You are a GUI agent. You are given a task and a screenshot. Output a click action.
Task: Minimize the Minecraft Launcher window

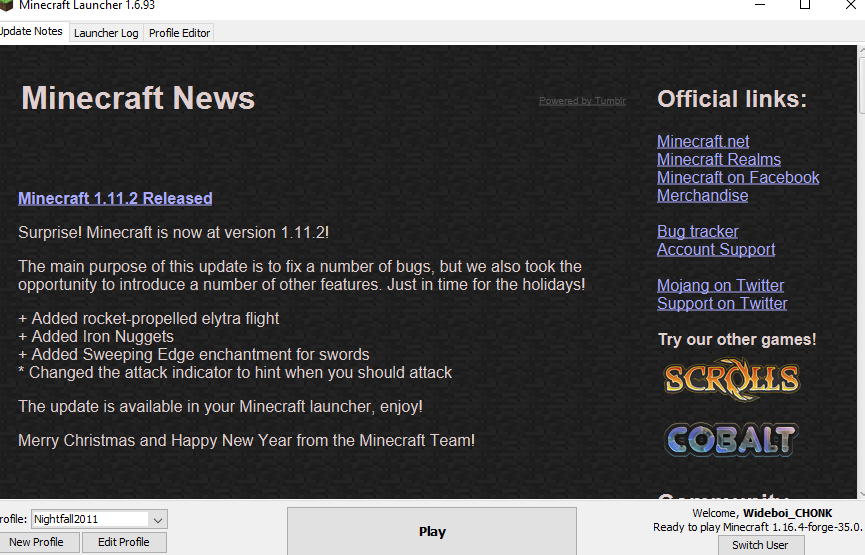tap(760, 5)
